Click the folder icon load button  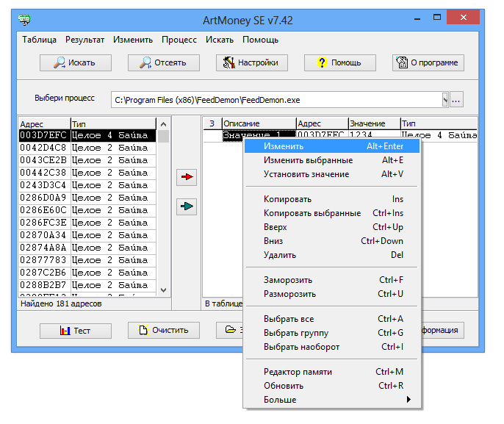click(x=230, y=330)
